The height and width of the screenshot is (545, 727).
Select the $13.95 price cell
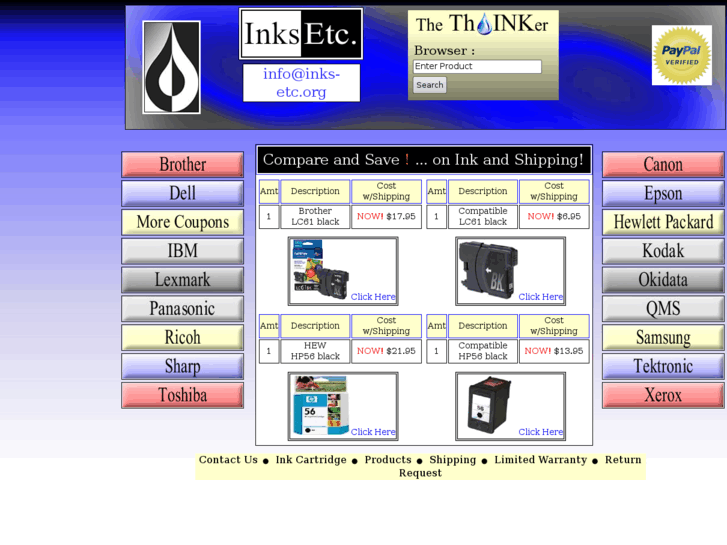(554, 351)
